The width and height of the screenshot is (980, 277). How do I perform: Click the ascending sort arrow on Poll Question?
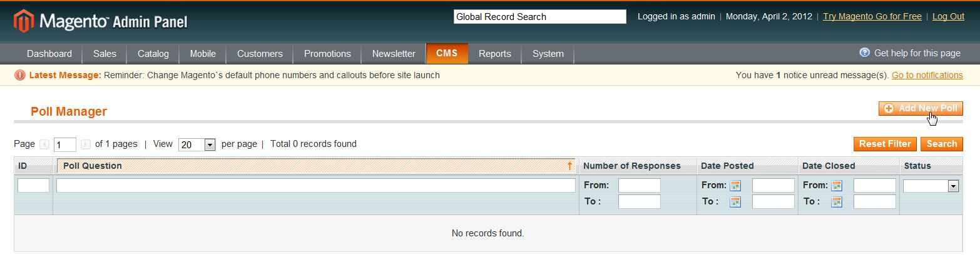point(569,166)
